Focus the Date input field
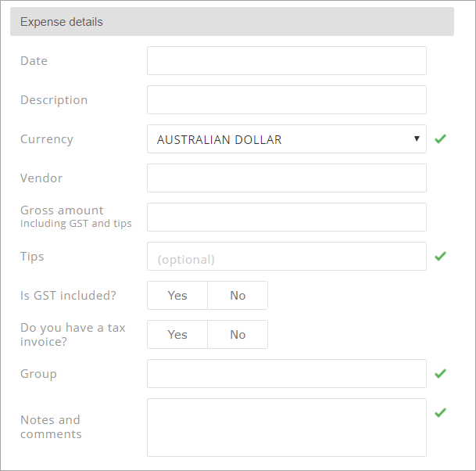The height and width of the screenshot is (471, 476). click(287, 61)
